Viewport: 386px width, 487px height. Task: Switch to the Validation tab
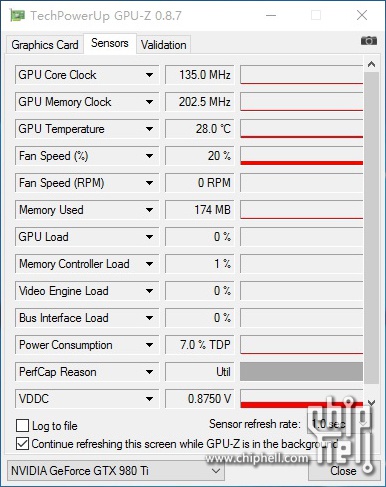(163, 45)
